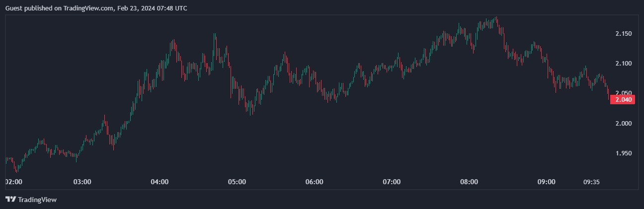This screenshot has width=644, height=209.
Task: Click the 2.000 price axis label
Action: [x=623, y=123]
